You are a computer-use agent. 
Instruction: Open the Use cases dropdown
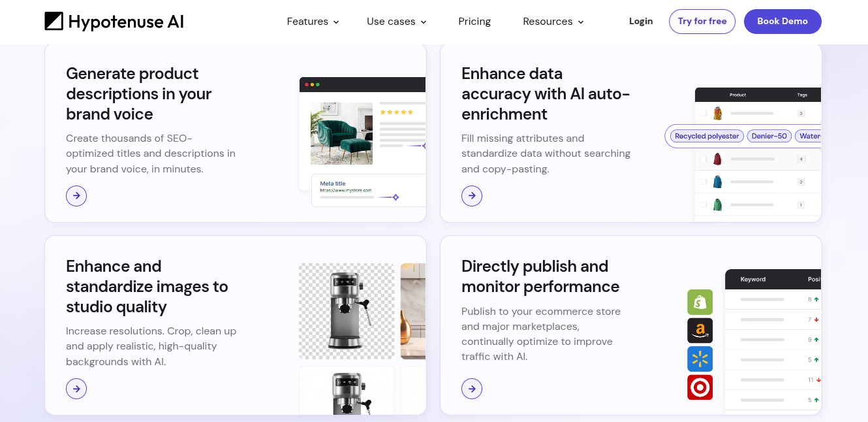pos(395,22)
